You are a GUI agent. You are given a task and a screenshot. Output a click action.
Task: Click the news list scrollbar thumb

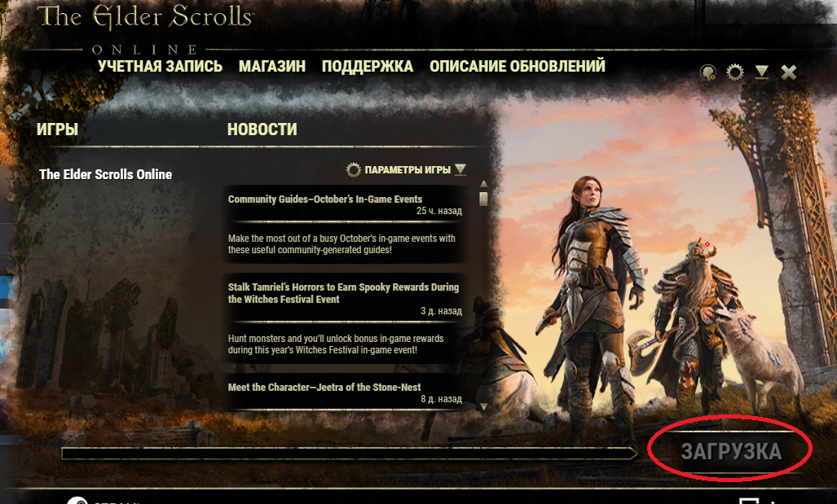pos(483,199)
